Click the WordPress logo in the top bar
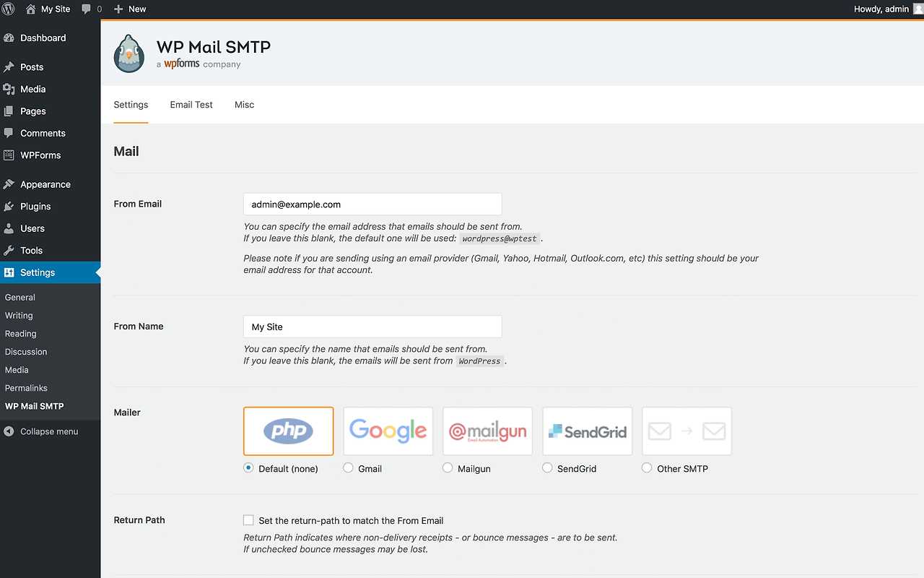This screenshot has width=924, height=578. (8, 9)
